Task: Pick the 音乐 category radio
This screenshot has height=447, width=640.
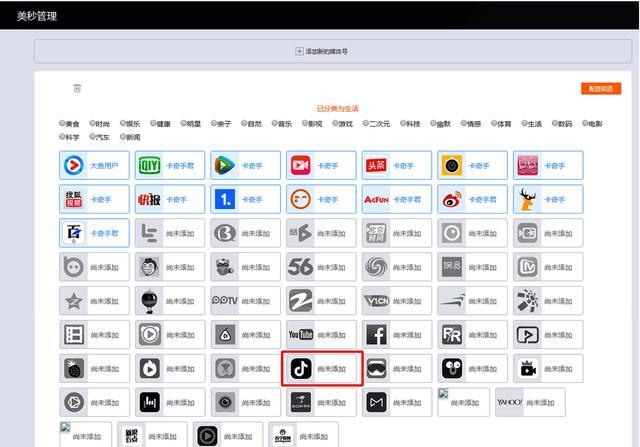Action: [x=274, y=123]
